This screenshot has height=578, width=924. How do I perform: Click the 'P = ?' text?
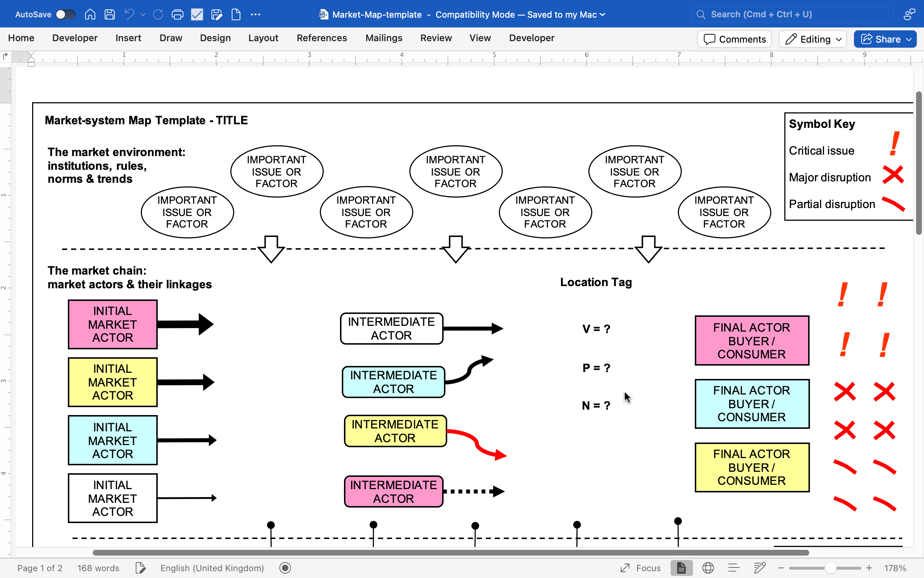596,368
